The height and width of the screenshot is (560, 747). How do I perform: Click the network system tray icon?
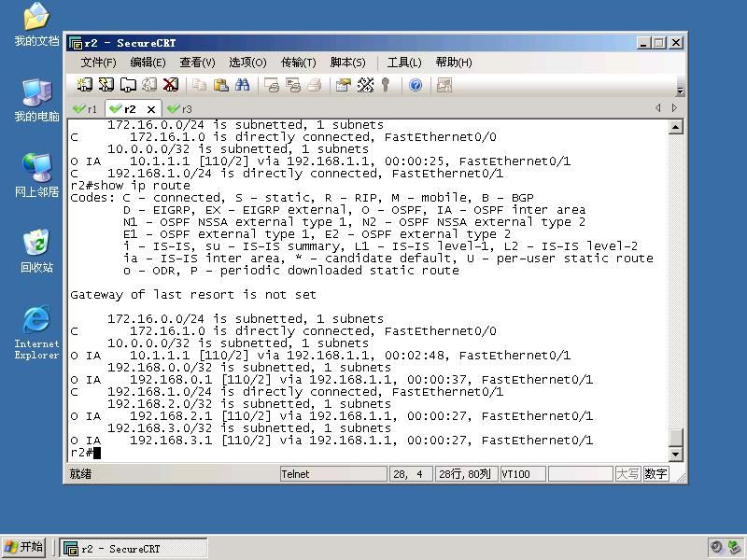coord(734,547)
